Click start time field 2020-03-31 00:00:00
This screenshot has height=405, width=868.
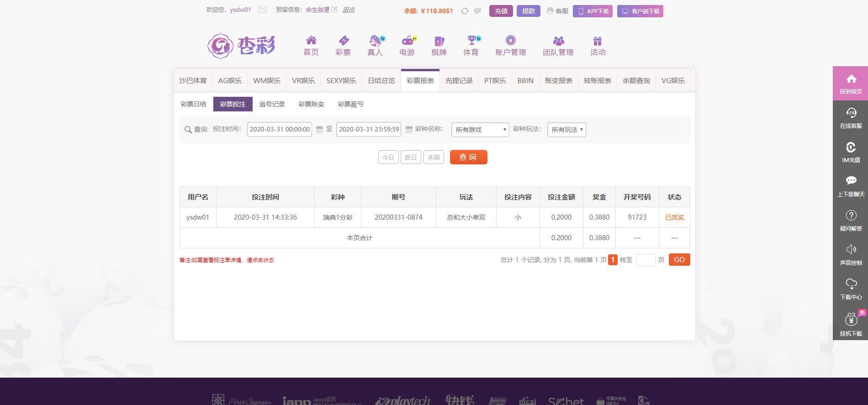[280, 129]
